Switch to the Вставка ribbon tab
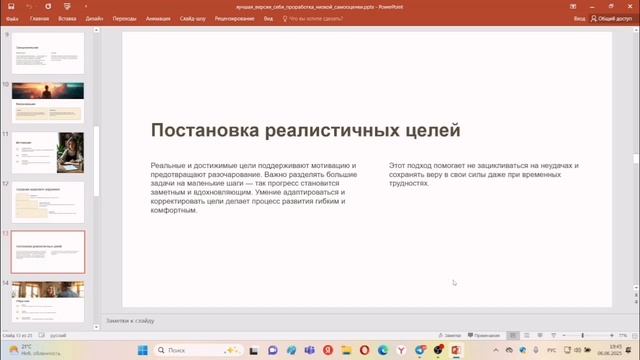 coord(67,19)
